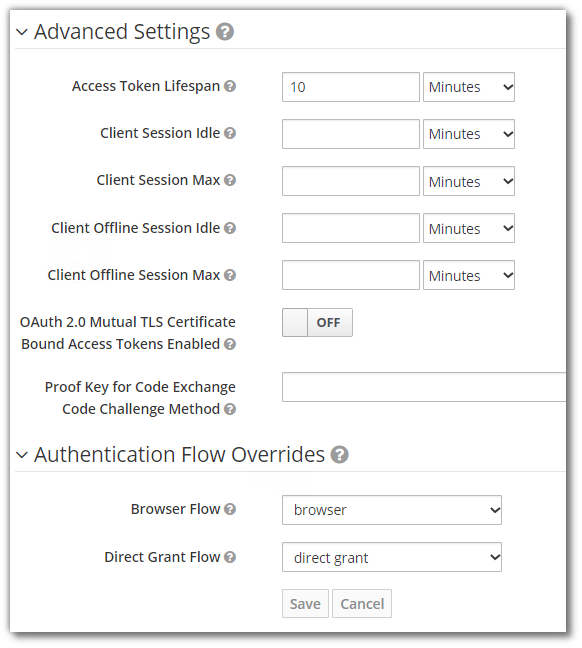Viewport: 582px width, 648px height.
Task: Collapse the Authentication Flow Overrides section
Action: click(x=21, y=455)
